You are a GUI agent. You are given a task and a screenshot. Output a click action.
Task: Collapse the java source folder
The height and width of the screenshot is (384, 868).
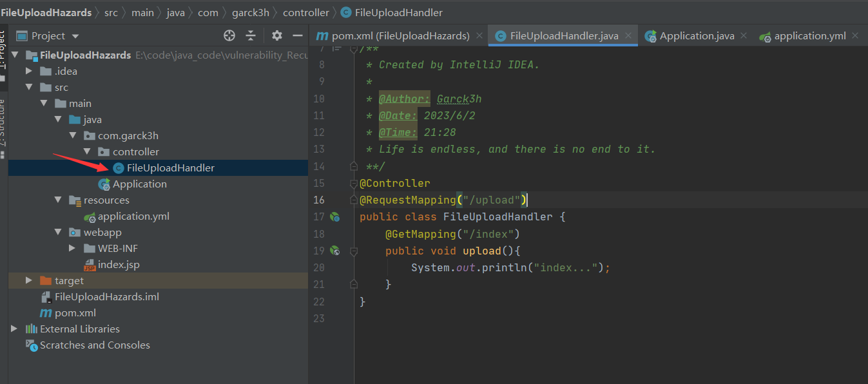[x=57, y=119]
